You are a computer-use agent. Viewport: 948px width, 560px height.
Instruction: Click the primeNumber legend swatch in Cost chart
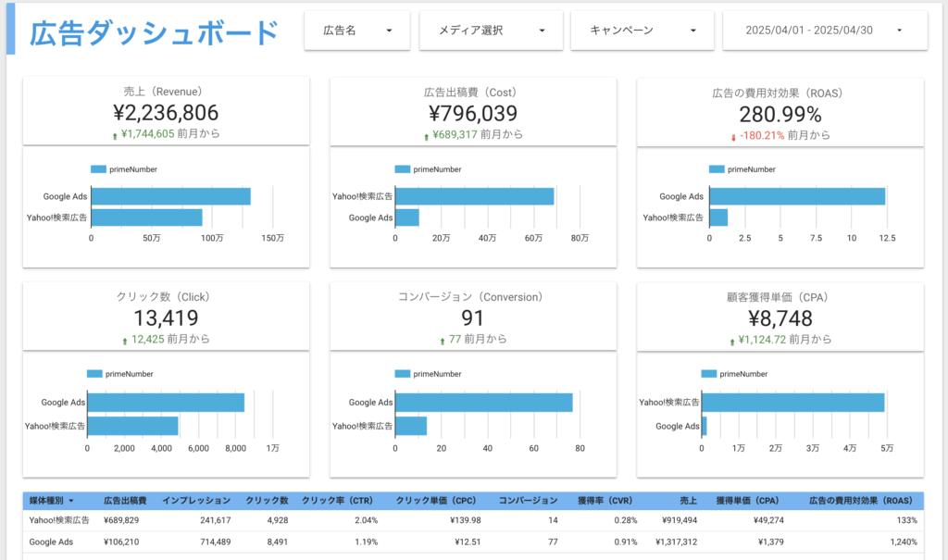pos(402,169)
